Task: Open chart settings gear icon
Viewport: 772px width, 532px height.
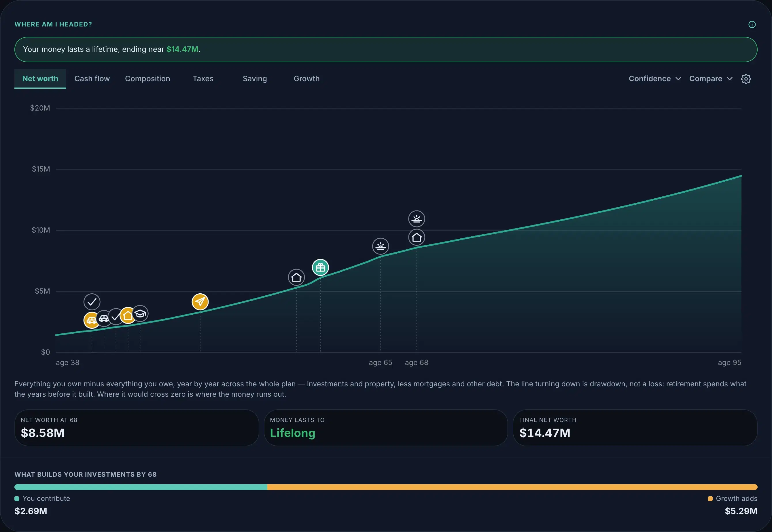Action: tap(746, 79)
